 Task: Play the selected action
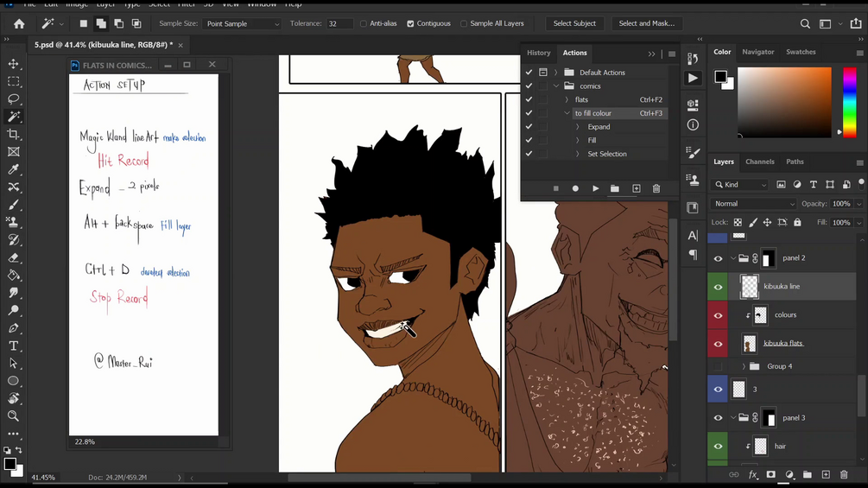596,188
